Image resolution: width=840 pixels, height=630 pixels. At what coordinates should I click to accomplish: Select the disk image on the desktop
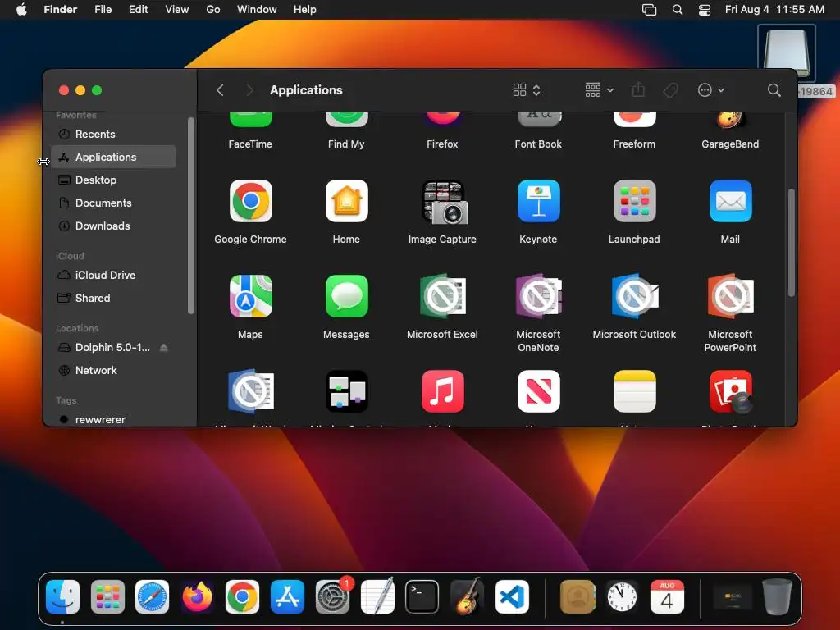(x=787, y=53)
